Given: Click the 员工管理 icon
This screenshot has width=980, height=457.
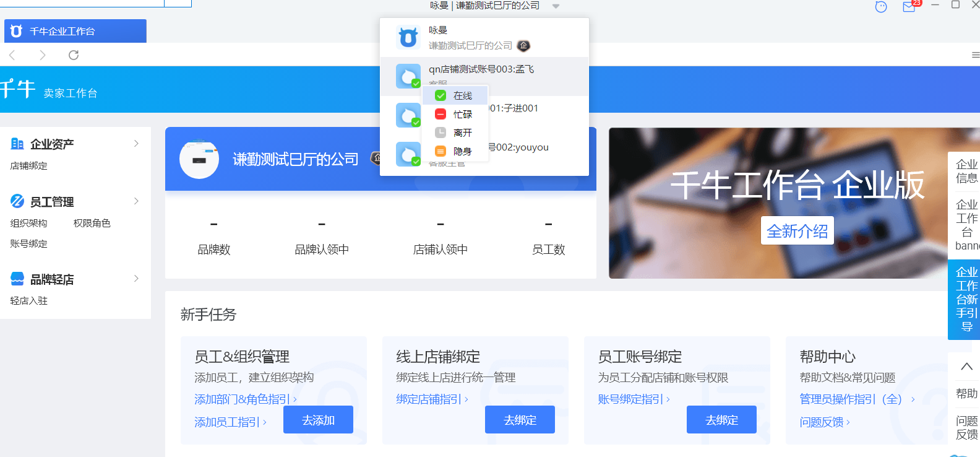Looking at the screenshot, I should [17, 201].
